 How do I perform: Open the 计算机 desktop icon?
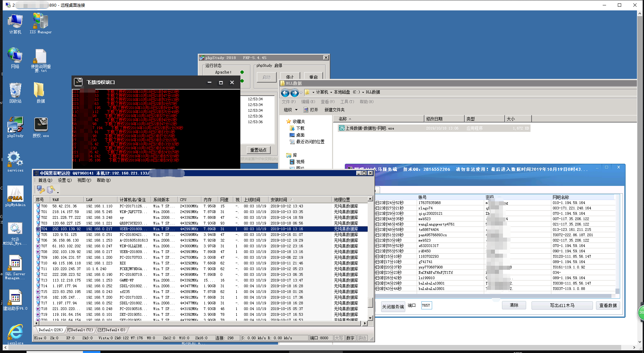coord(15,23)
